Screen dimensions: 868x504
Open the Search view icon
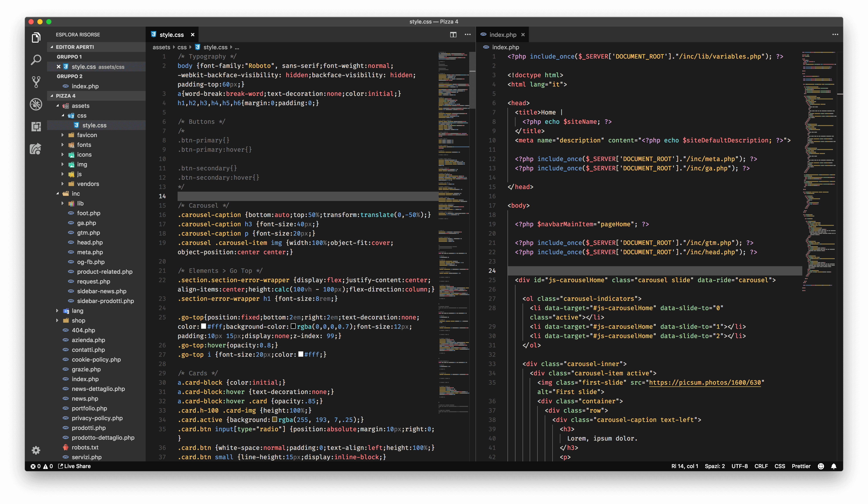(x=36, y=59)
